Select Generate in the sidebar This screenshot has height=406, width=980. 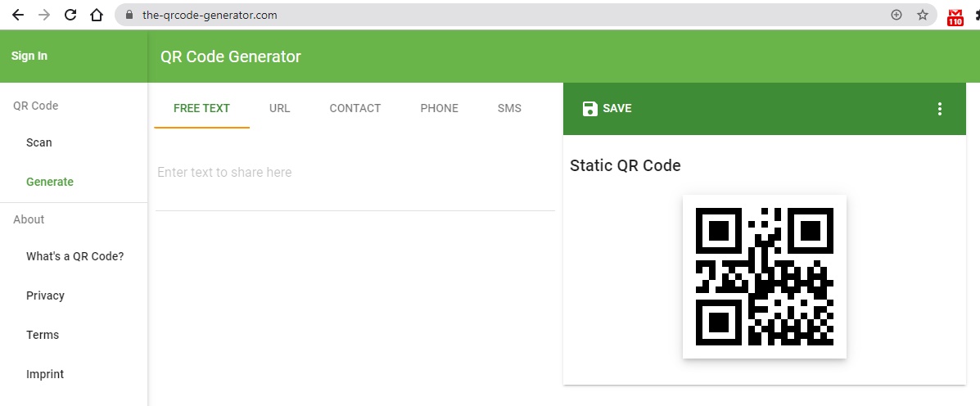tap(49, 182)
